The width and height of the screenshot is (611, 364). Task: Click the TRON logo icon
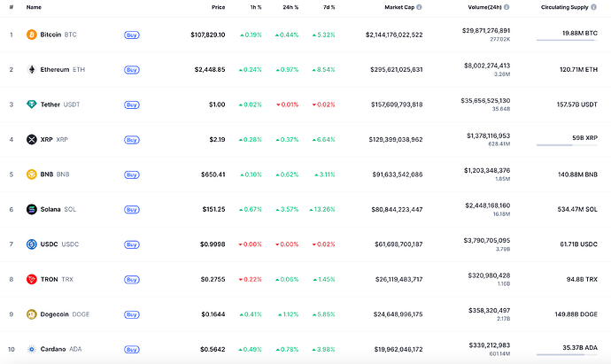click(x=32, y=279)
